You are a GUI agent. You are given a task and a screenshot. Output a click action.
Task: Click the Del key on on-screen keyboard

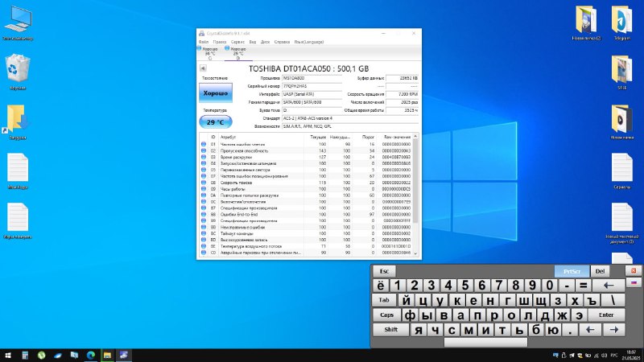pyautogui.click(x=600, y=271)
